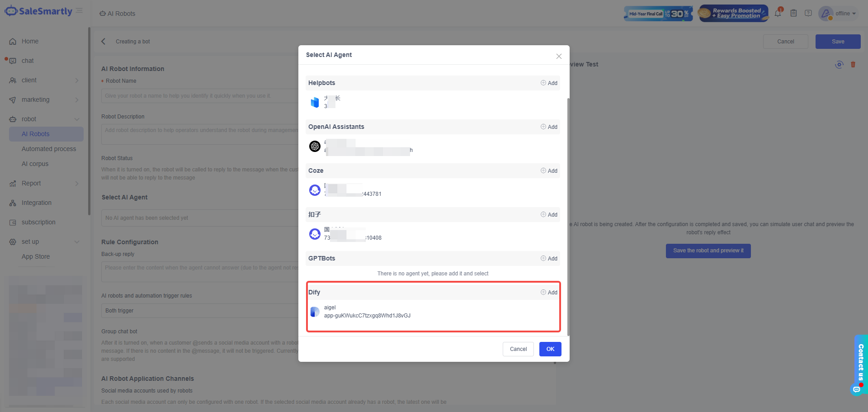Add a Helpbots agent

tap(549, 83)
